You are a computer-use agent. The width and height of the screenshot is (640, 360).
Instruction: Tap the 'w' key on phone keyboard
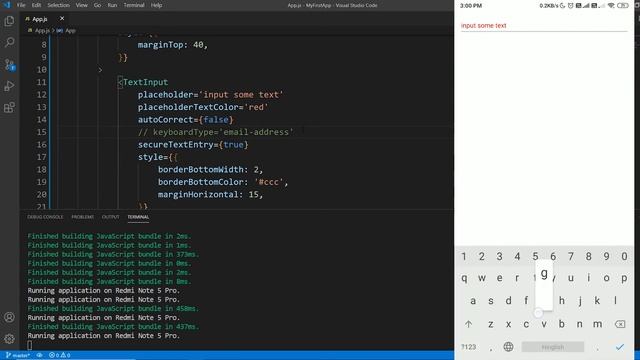pyautogui.click(x=482, y=278)
